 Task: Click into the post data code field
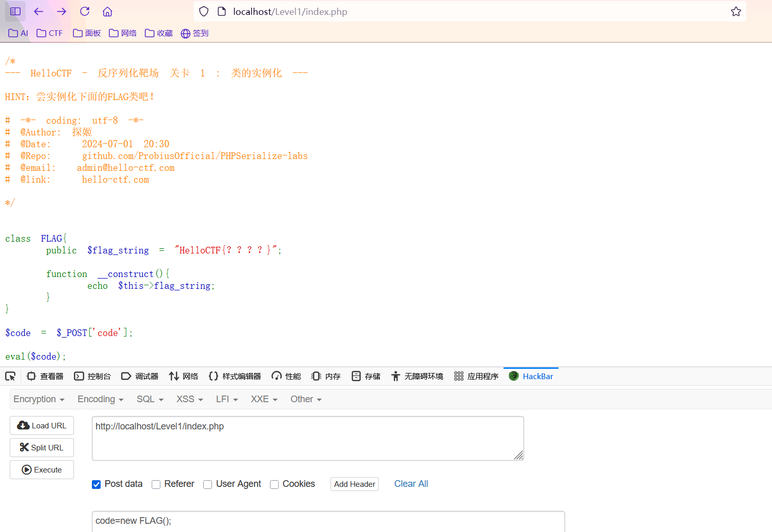click(x=329, y=521)
